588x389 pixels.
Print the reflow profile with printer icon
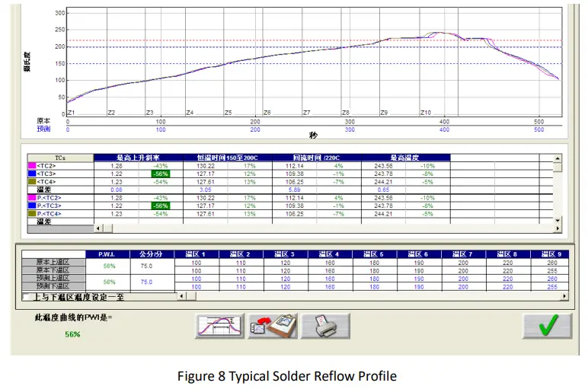click(325, 326)
